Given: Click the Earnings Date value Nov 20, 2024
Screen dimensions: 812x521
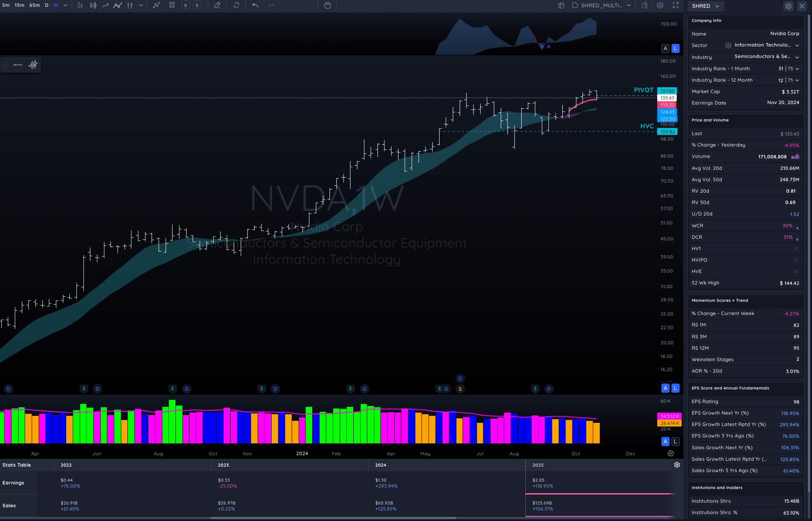Looking at the screenshot, I should point(783,103).
